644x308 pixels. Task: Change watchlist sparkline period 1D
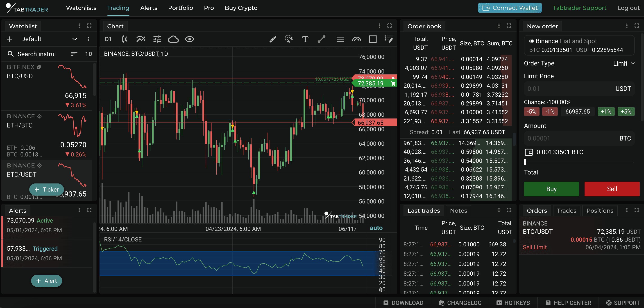coord(89,54)
